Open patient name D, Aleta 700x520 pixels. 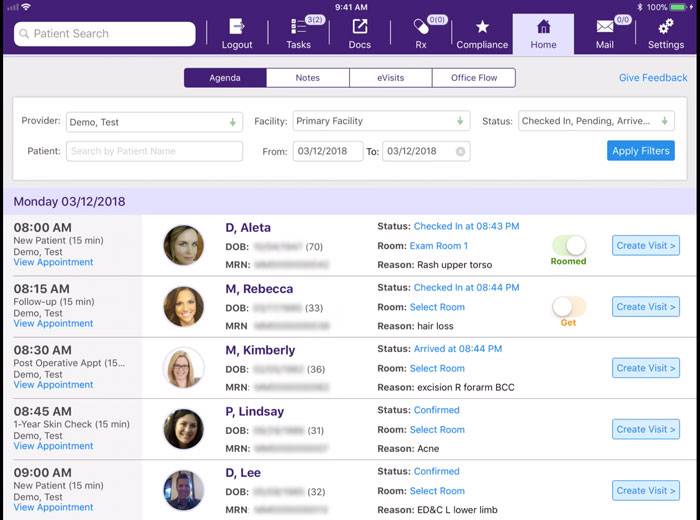248,228
